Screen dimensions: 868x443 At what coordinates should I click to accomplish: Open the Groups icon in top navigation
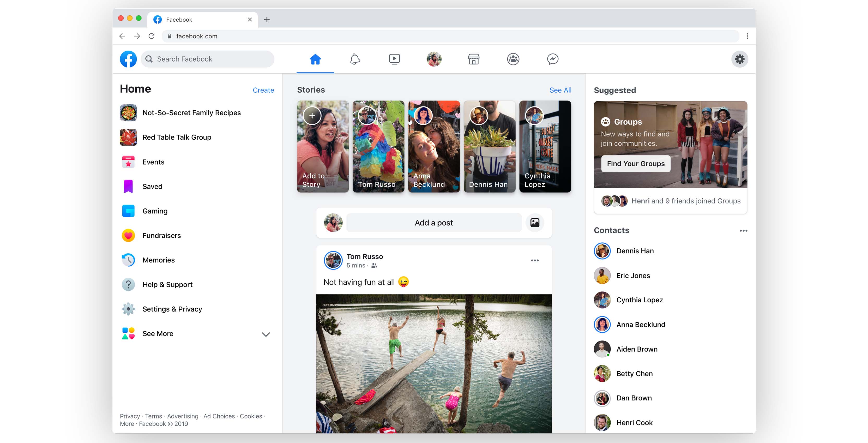pos(513,59)
